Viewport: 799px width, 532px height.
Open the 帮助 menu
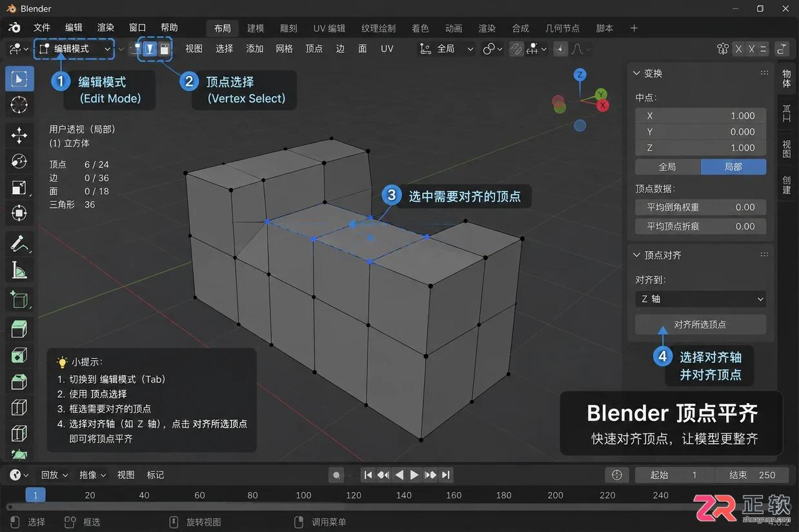pyautogui.click(x=169, y=28)
